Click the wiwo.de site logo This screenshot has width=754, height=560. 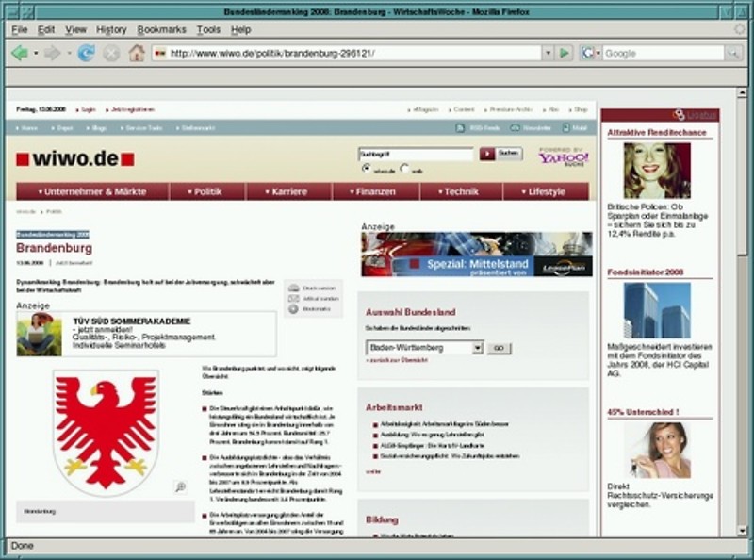click(x=75, y=158)
